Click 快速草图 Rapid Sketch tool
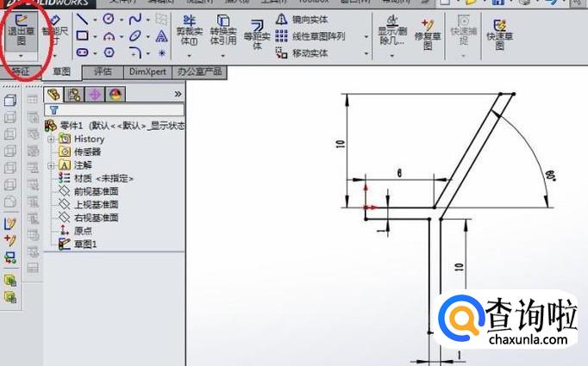The width and height of the screenshot is (588, 366). pyautogui.click(x=499, y=34)
